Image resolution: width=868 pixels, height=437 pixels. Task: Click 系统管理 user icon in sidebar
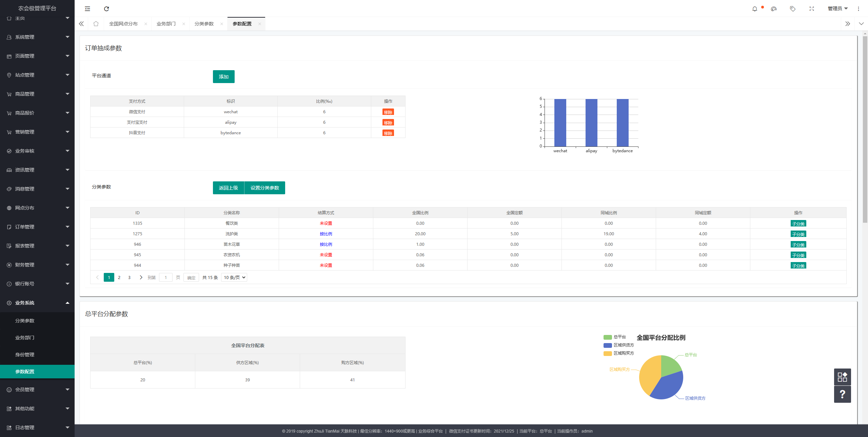9,37
